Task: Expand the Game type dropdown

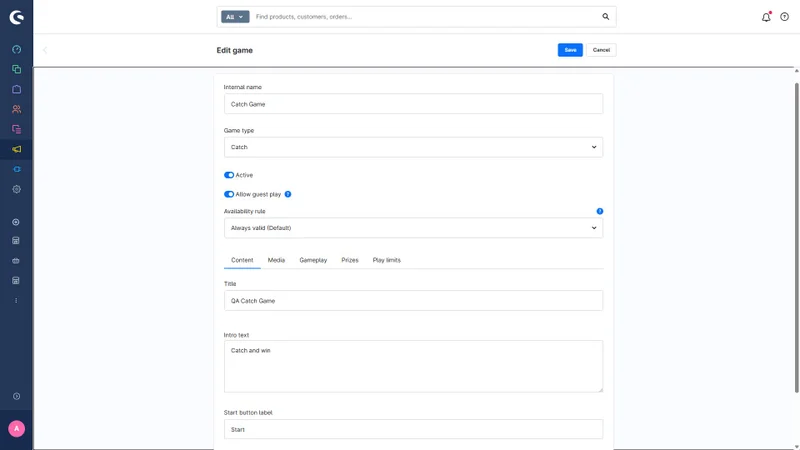Action: pos(413,147)
